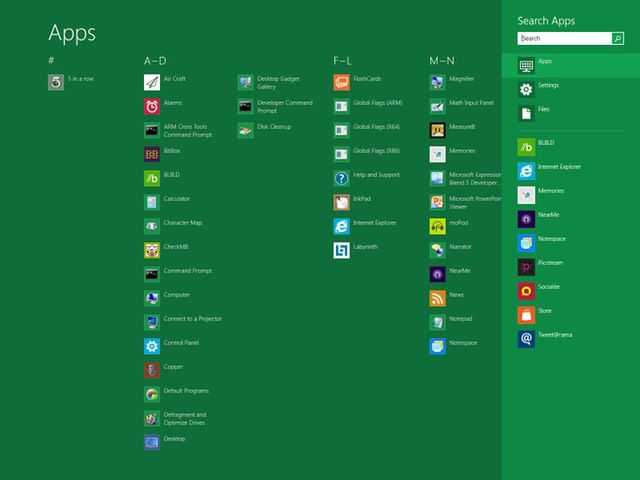Launch NearMe icon in the M–N group
640x480 pixels.
pos(437,275)
